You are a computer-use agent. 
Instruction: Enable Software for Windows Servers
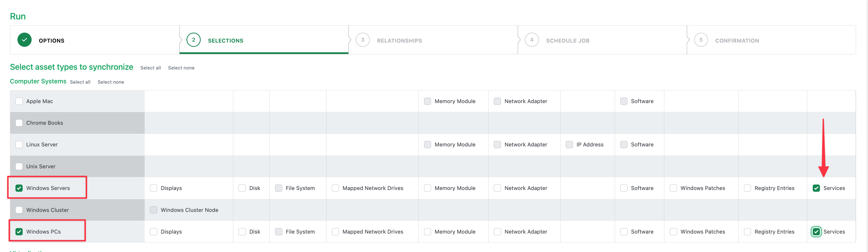[x=624, y=188]
